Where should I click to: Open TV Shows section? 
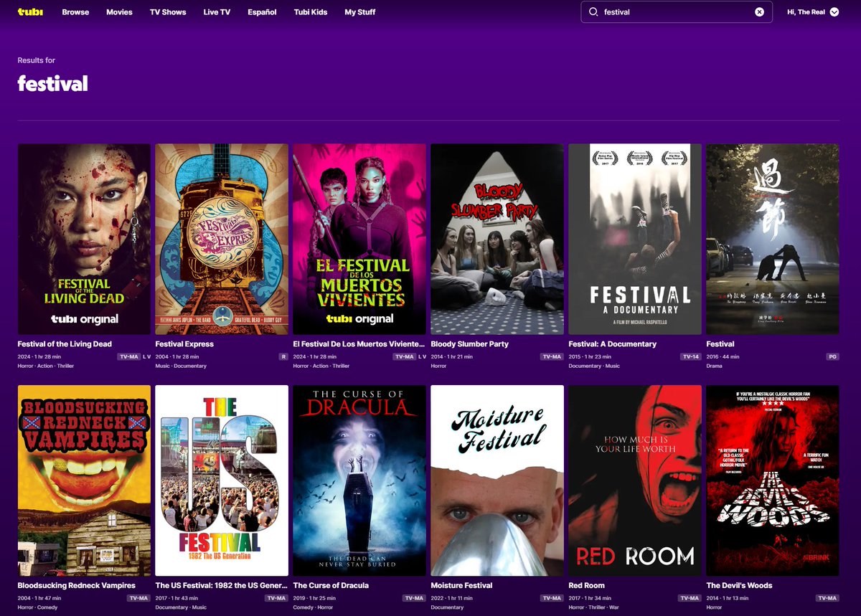[x=168, y=12]
